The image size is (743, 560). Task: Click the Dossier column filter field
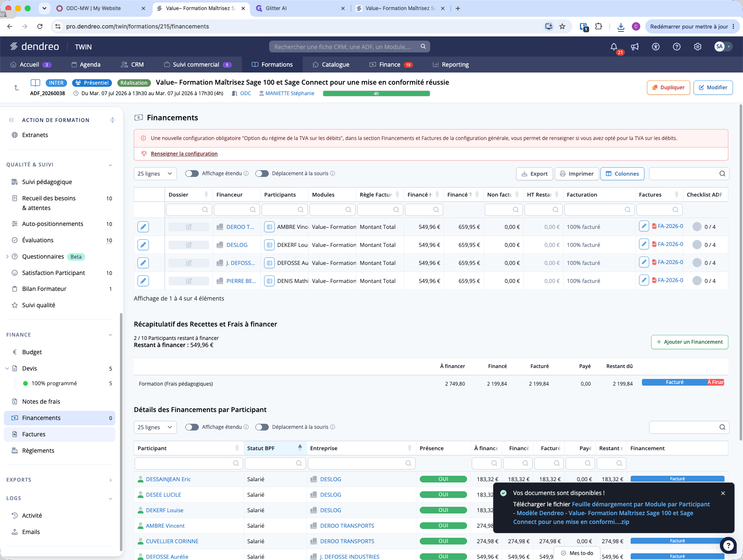189,210
